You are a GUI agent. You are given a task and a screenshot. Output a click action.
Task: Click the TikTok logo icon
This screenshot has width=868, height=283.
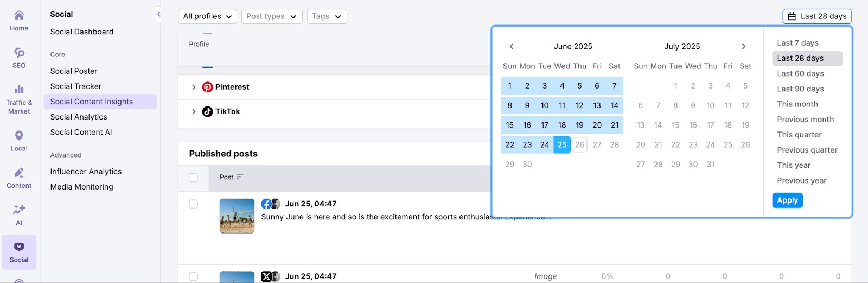[207, 111]
